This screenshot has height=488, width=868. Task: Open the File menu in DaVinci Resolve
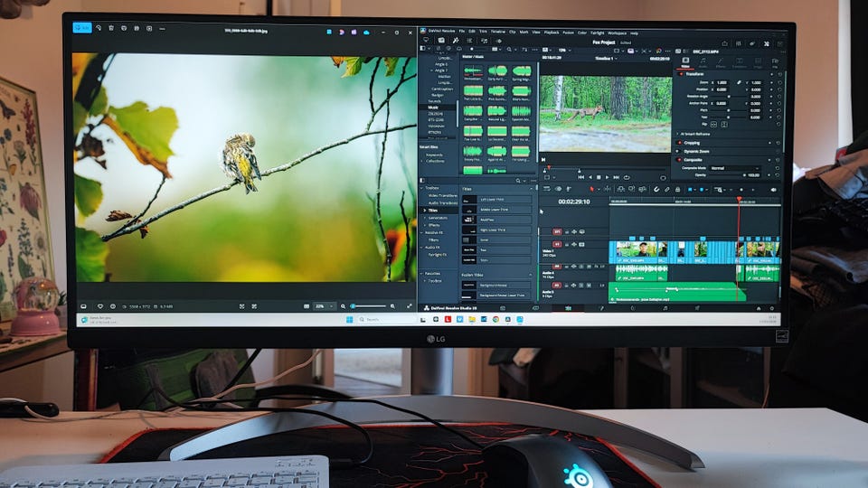click(462, 32)
